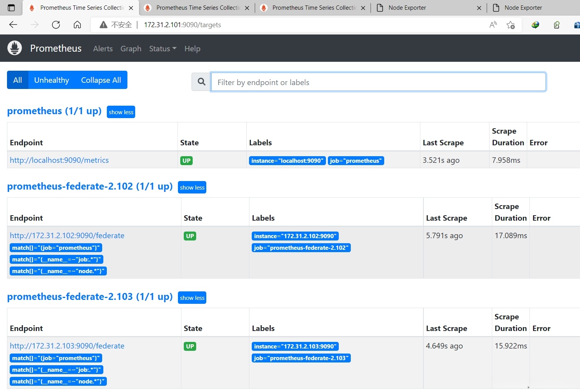This screenshot has height=392, width=580.
Task: Collapse prometheus group with show less
Action: (x=121, y=112)
